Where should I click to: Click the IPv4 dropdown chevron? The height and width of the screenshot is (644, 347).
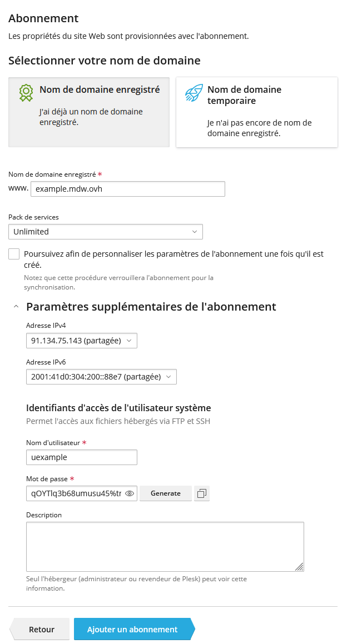(129, 341)
